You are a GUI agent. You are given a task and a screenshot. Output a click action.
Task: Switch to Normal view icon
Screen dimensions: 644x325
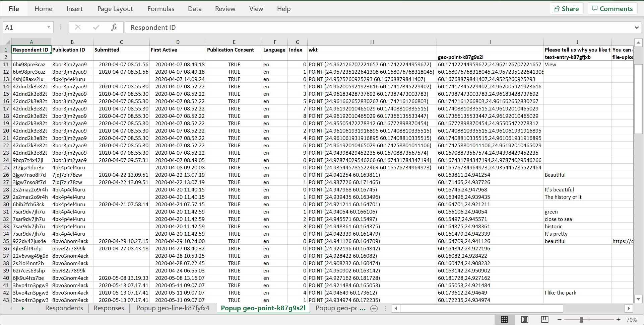pos(504,319)
